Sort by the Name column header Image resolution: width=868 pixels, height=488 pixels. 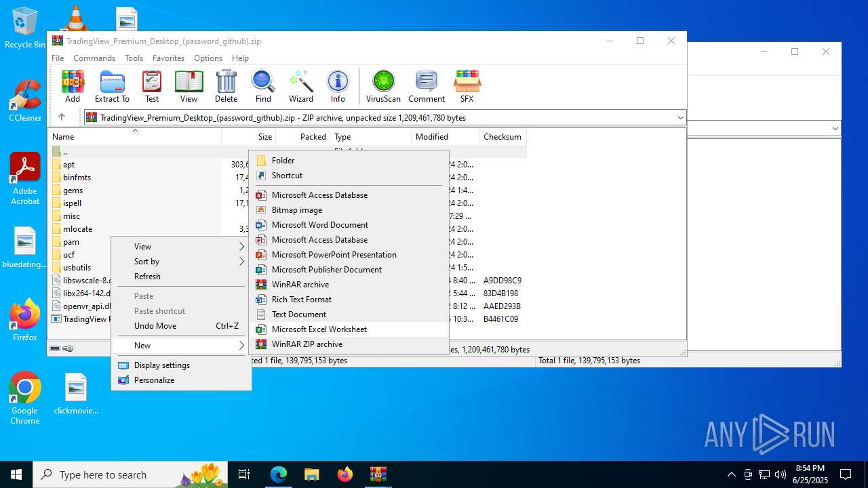coord(134,136)
